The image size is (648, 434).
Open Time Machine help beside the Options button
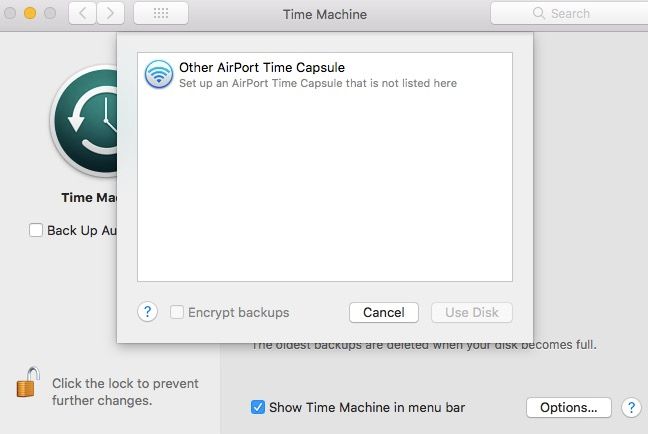(x=631, y=408)
